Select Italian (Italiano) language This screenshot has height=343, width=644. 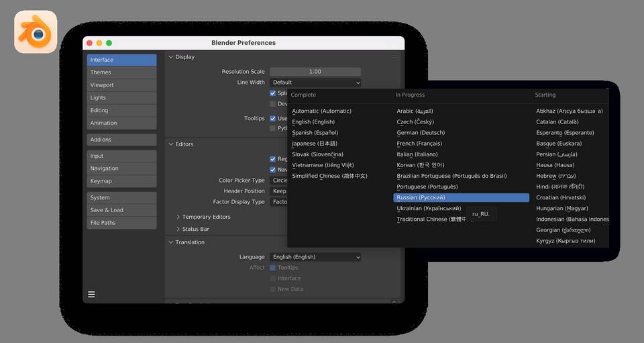coord(417,154)
